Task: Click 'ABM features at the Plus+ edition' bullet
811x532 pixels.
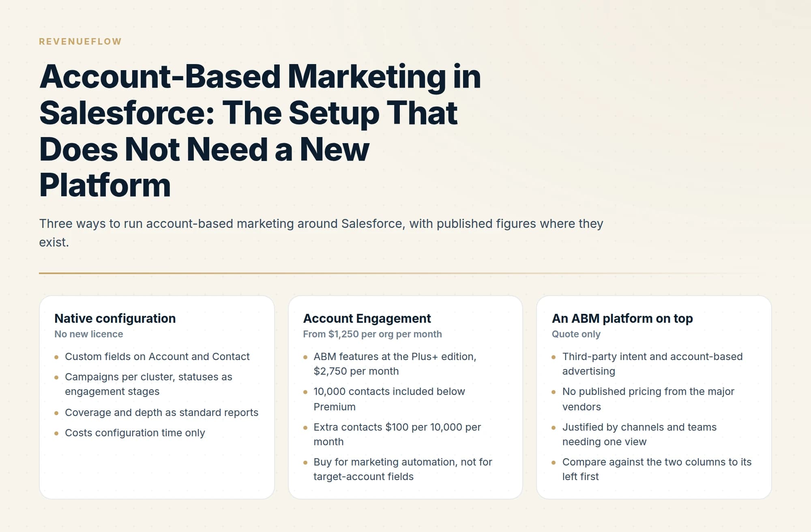Action: pos(395,364)
